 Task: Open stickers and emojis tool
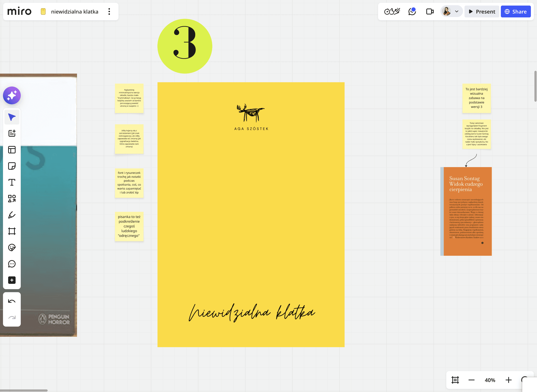click(x=12, y=248)
